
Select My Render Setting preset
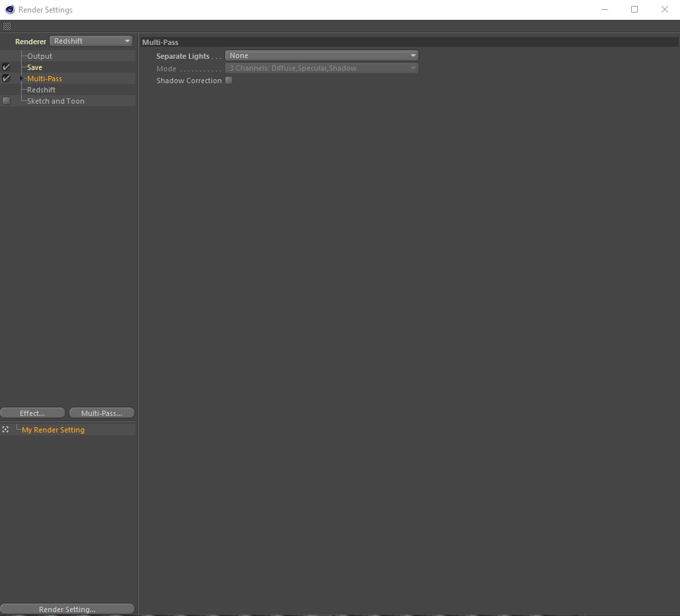[x=53, y=430]
